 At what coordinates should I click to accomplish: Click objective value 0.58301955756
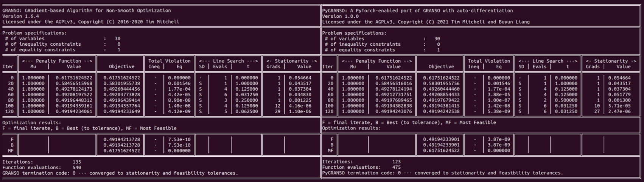[442, 83]
